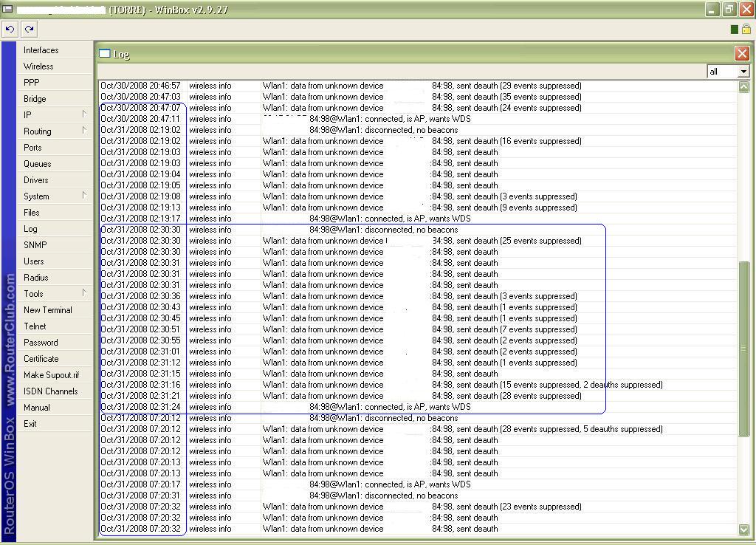Click the vertical scrollbar thumb
This screenshot has width=756, height=545.
click(744, 349)
